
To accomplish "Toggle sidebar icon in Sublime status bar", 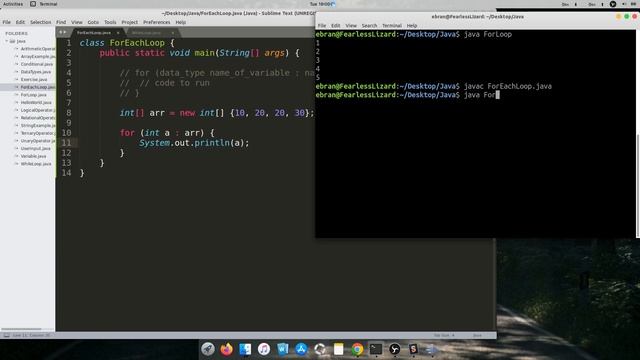I will (7, 335).
